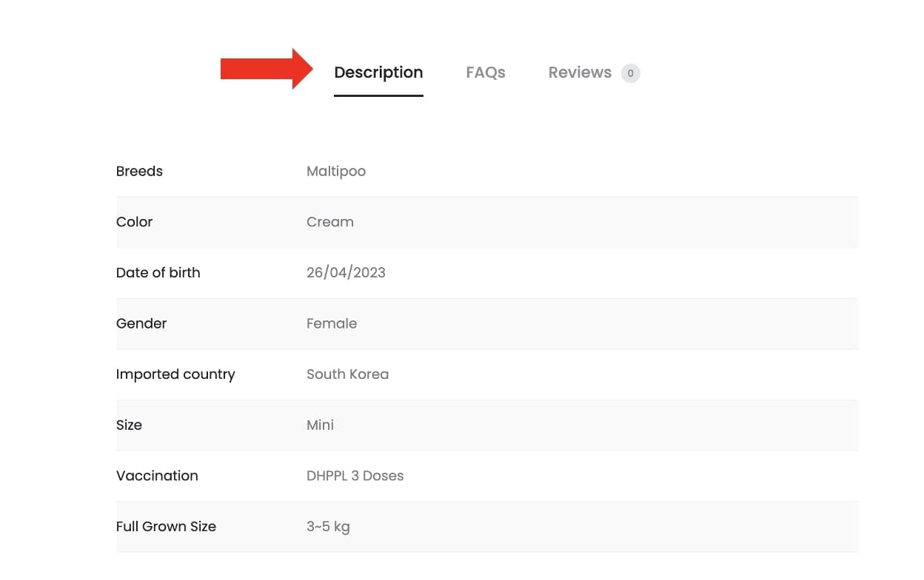
Task: Click the Reviews count badge showing 0
Action: click(x=631, y=73)
